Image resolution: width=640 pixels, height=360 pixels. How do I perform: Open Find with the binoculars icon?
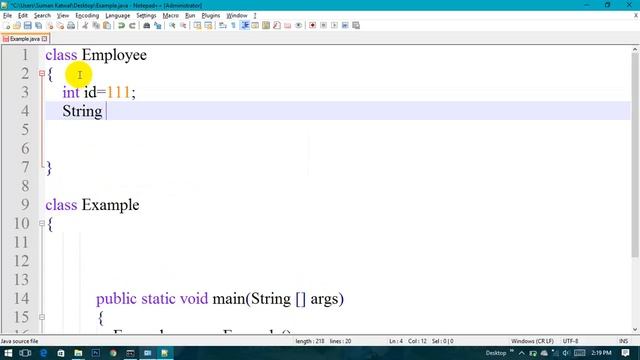[x=147, y=25]
